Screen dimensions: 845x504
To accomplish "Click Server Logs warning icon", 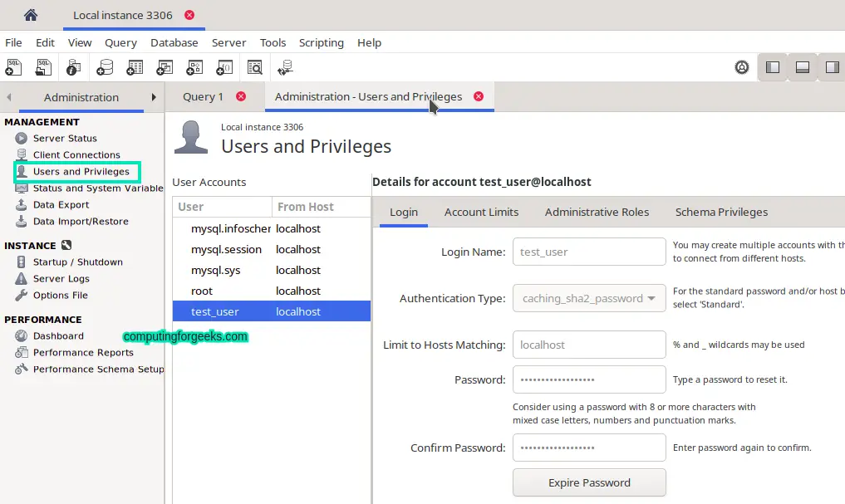I will (x=21, y=278).
